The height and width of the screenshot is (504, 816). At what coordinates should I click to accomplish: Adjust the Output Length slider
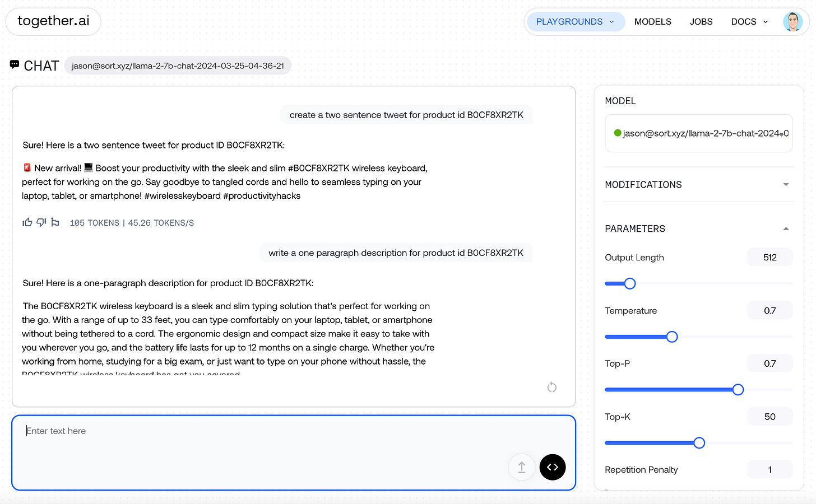(630, 283)
